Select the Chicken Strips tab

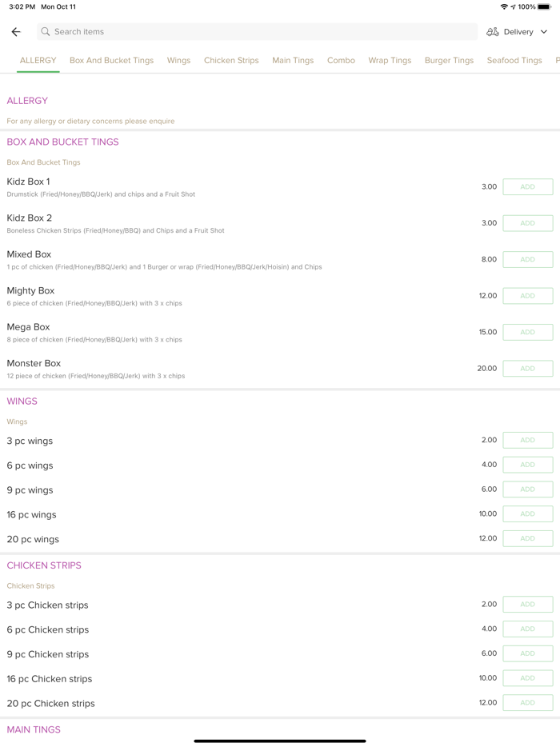[231, 61]
